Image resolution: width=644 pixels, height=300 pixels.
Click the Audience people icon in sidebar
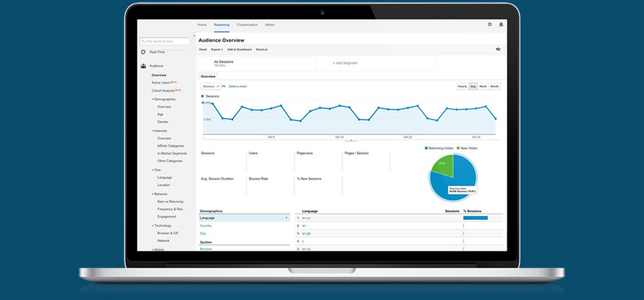(143, 66)
